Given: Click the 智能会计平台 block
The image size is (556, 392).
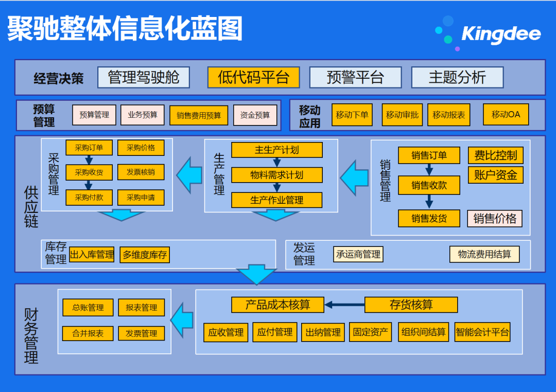Looking at the screenshot, I should (481, 332).
